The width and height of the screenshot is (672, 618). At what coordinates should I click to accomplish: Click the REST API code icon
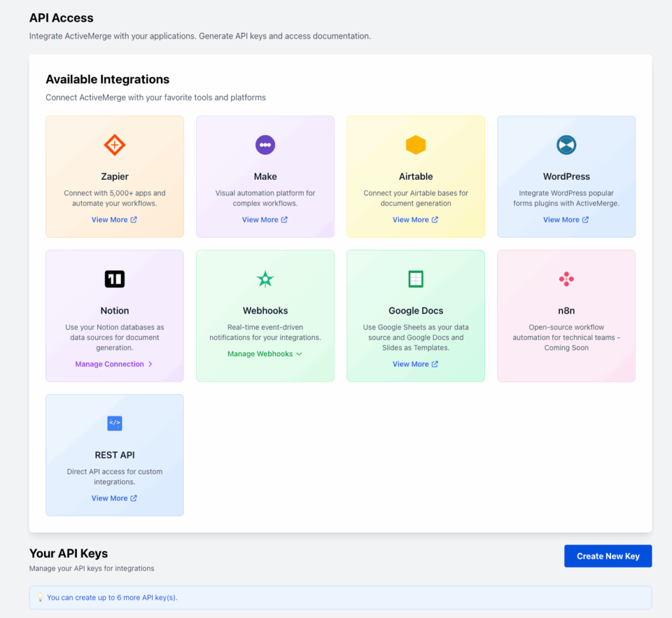pos(114,423)
